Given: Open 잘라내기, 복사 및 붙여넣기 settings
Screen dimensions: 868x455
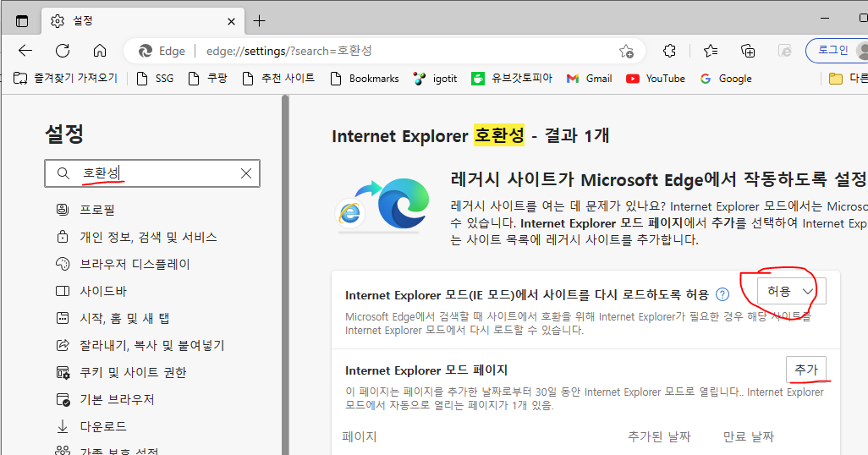Looking at the screenshot, I should pyautogui.click(x=140, y=345).
